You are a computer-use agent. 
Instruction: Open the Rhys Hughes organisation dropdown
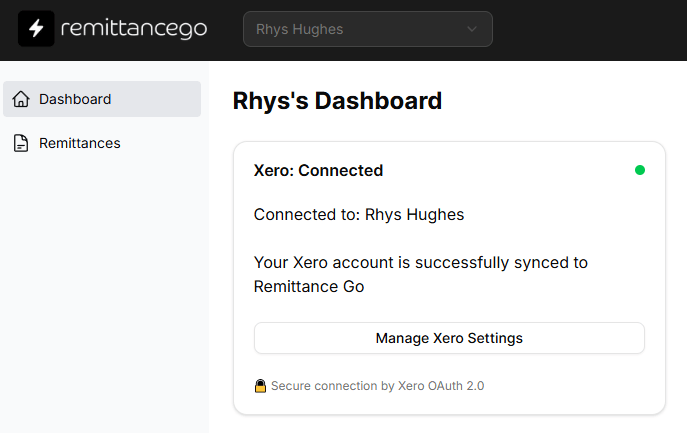tap(367, 29)
